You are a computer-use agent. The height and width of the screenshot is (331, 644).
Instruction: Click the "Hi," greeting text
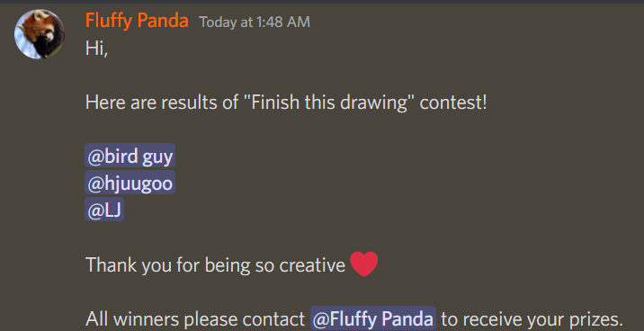(96, 49)
